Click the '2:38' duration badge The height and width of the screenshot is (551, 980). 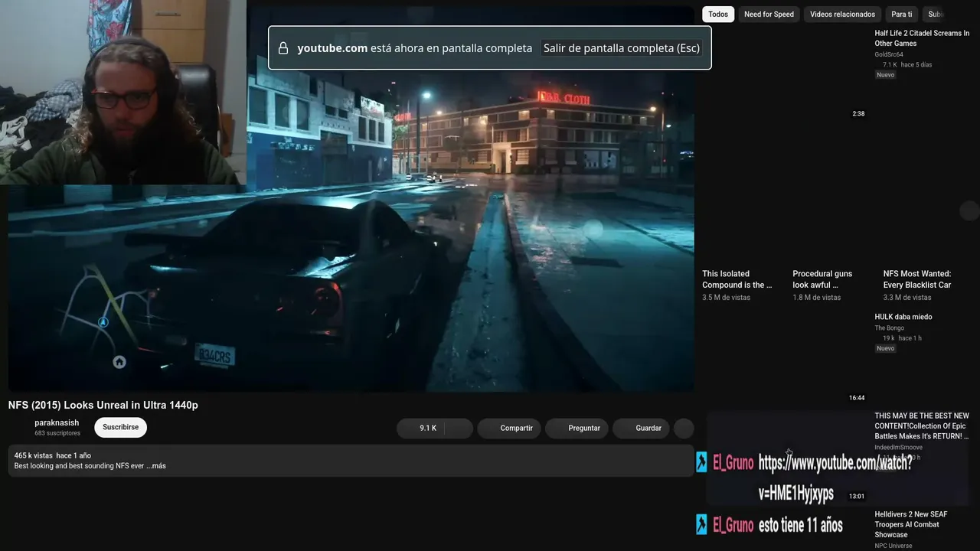pos(858,114)
